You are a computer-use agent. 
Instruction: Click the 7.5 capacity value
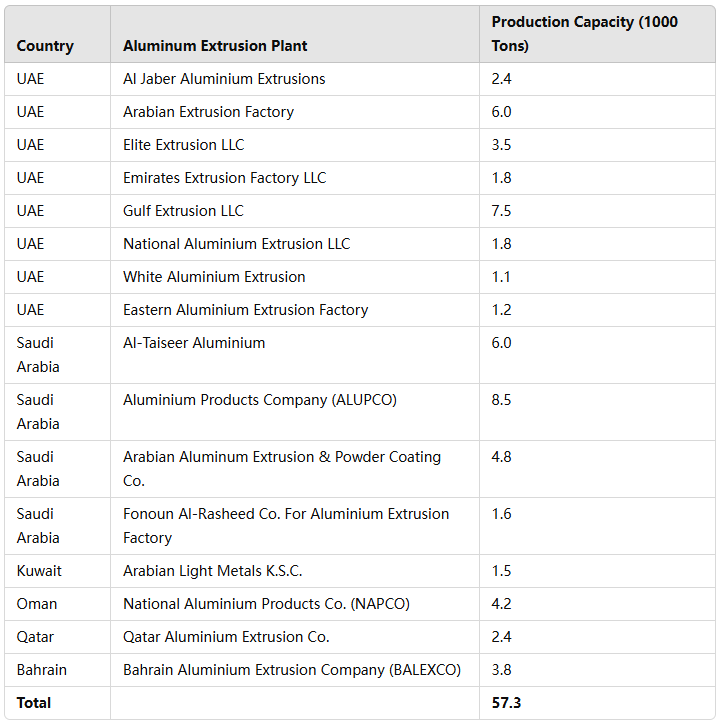(501, 211)
